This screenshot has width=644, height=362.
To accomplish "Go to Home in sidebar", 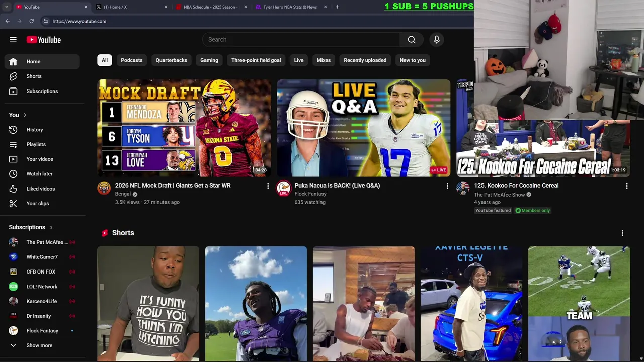I will tap(42, 61).
